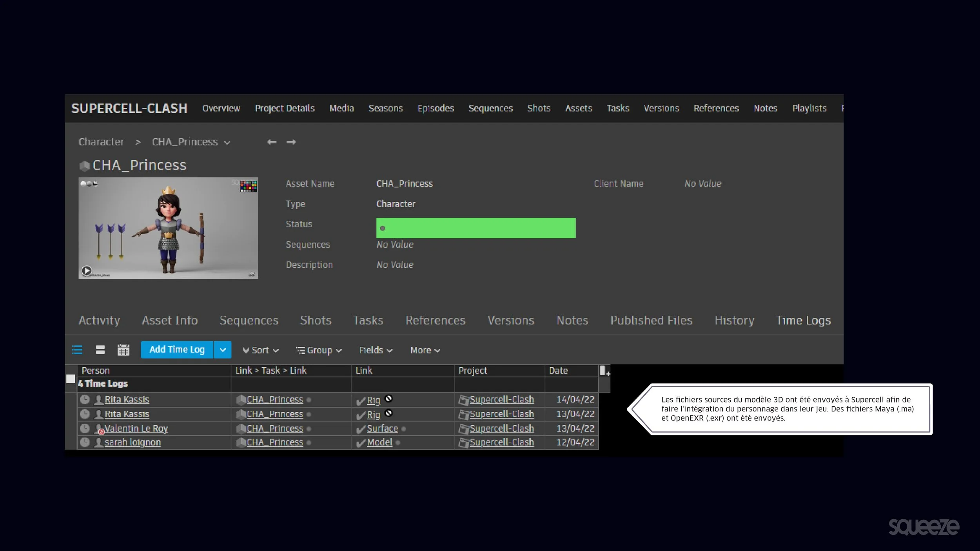Screen dimensions: 980x551
Task: Click the Add Time Log button
Action: [x=177, y=350]
